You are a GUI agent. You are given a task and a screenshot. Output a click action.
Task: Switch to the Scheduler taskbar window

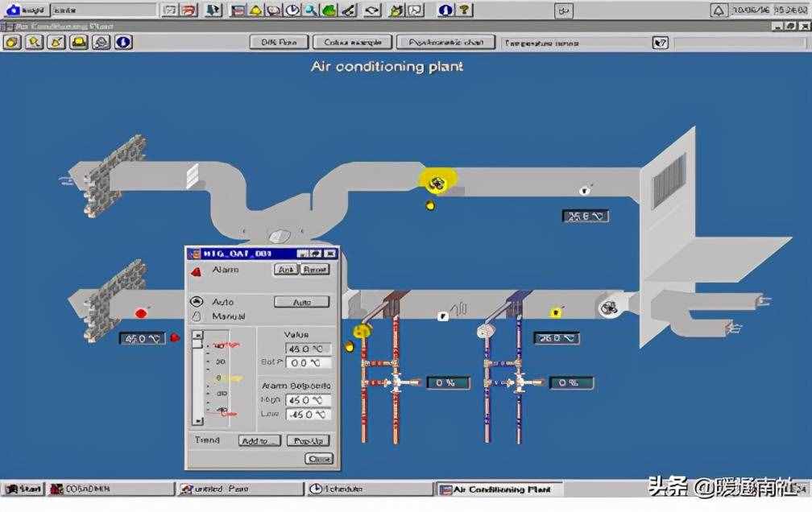point(369,489)
